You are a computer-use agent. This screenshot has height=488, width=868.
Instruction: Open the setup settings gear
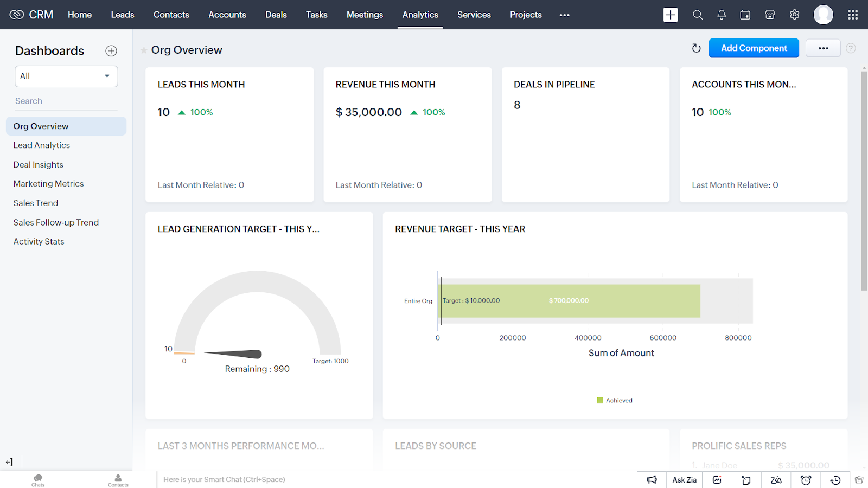(794, 15)
